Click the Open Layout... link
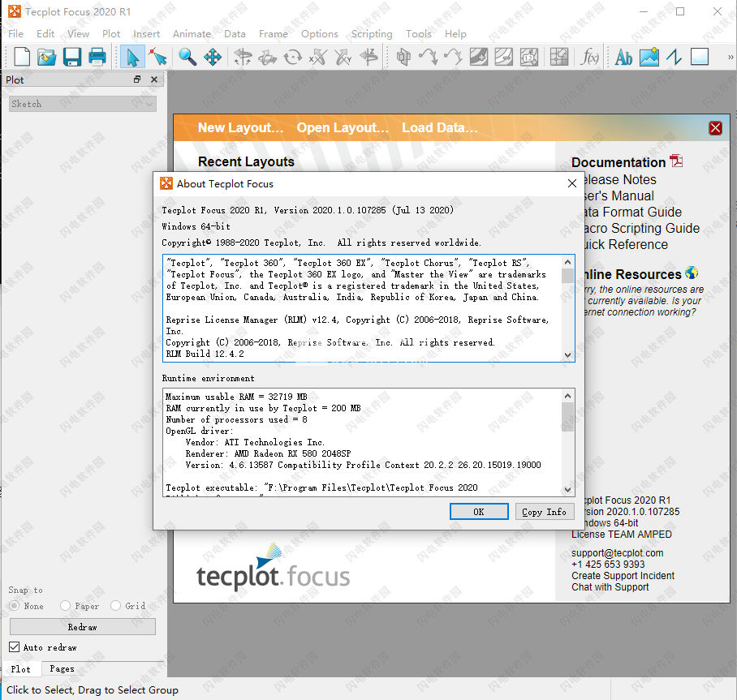 click(x=343, y=128)
